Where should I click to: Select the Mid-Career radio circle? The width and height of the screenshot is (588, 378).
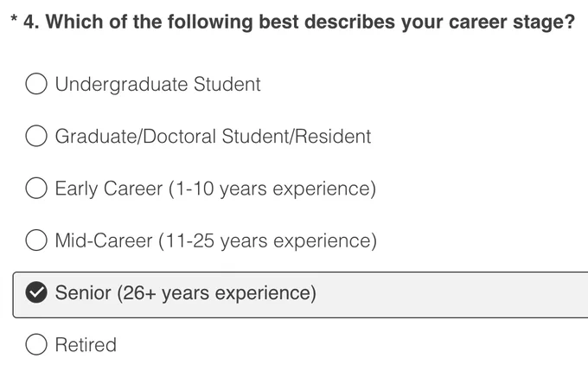pos(36,240)
